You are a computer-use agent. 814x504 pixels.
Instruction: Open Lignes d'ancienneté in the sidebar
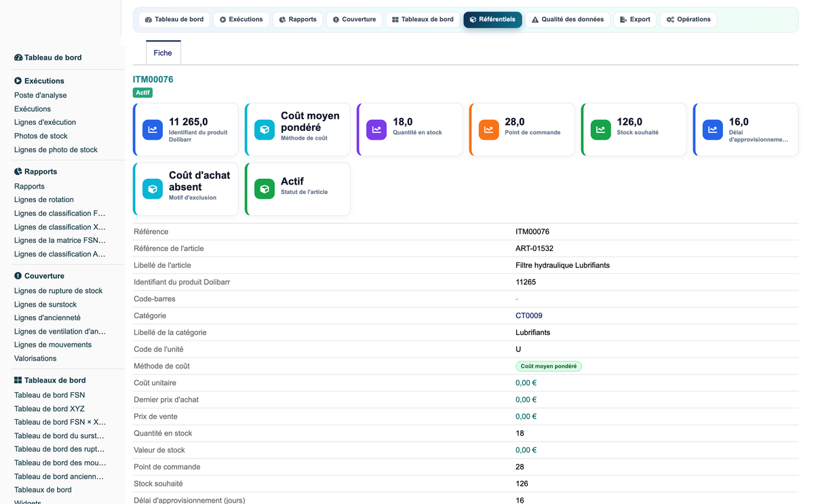point(47,318)
